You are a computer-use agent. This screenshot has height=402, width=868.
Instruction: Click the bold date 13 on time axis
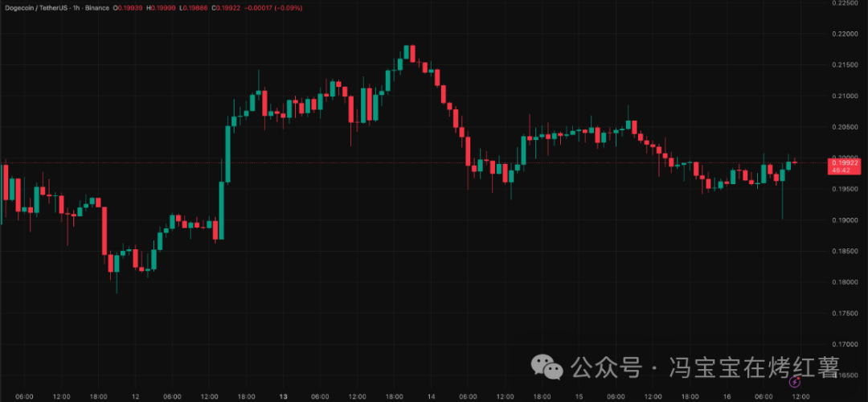point(283,396)
